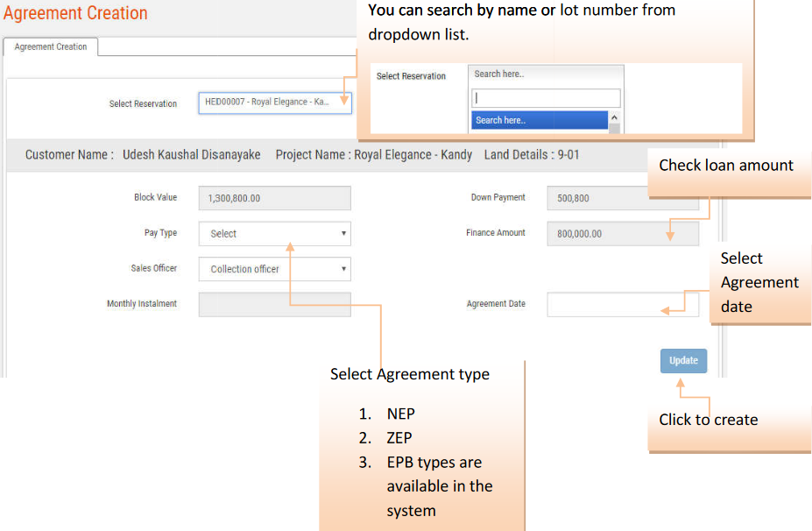Click the Update button
812x531 pixels.
tap(683, 361)
